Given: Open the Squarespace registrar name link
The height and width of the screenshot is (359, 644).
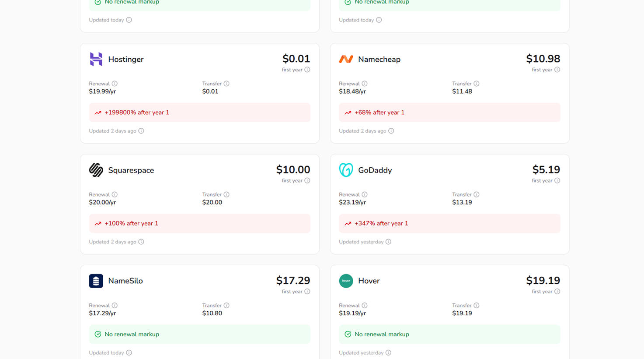Looking at the screenshot, I should [x=131, y=170].
